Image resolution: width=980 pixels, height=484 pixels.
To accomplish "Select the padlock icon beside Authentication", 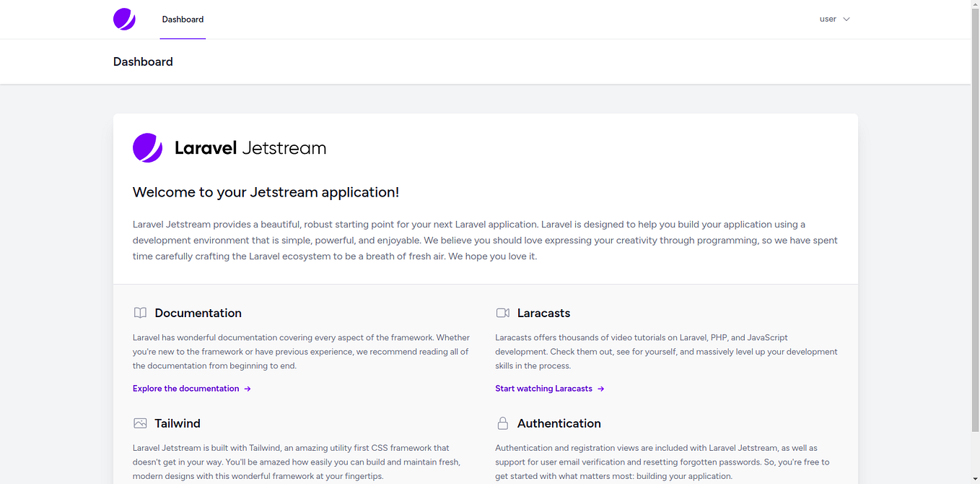I will tap(503, 423).
